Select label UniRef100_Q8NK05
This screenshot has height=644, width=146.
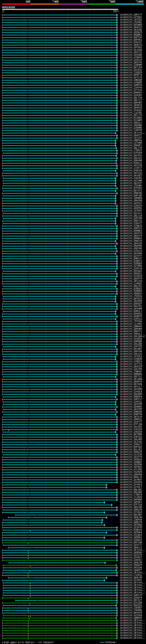click(131, 618)
